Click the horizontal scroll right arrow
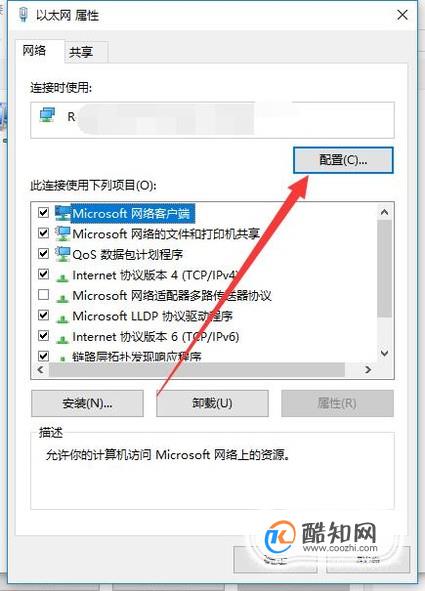Viewport: 425px width, 591px height. 368,370
